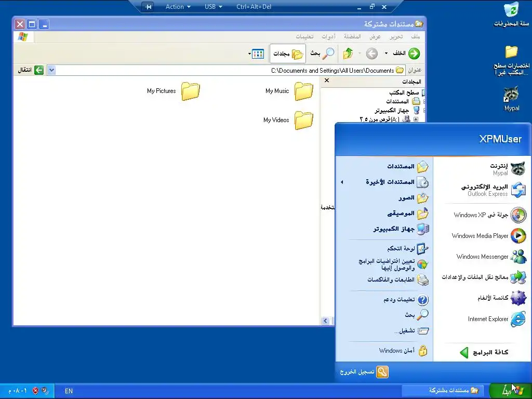Click the Up folder toolbar icon
532x399 pixels.
click(348, 54)
